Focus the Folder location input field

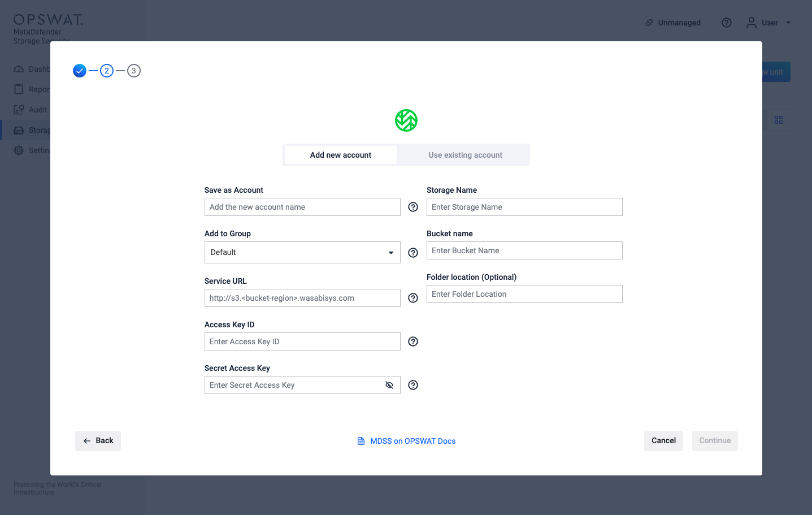click(x=524, y=294)
